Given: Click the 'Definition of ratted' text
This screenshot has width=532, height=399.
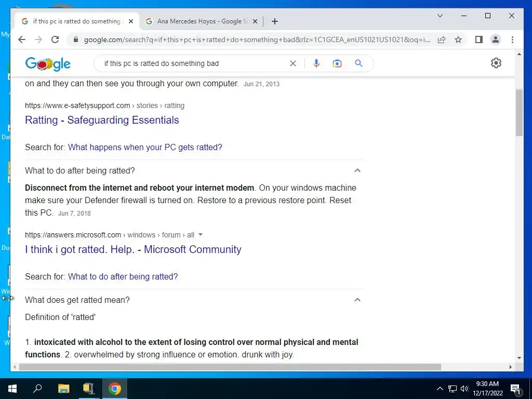Looking at the screenshot, I should (60, 317).
